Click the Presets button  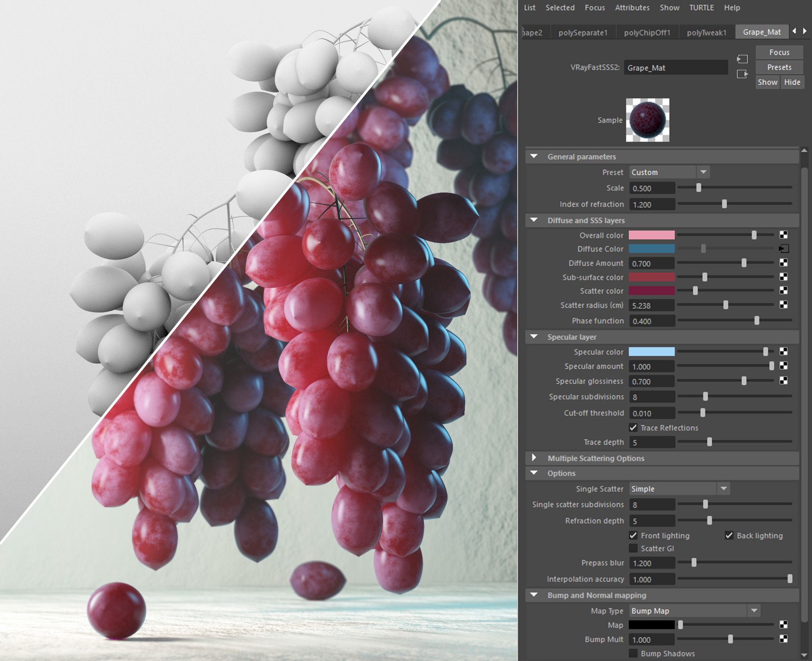click(779, 67)
